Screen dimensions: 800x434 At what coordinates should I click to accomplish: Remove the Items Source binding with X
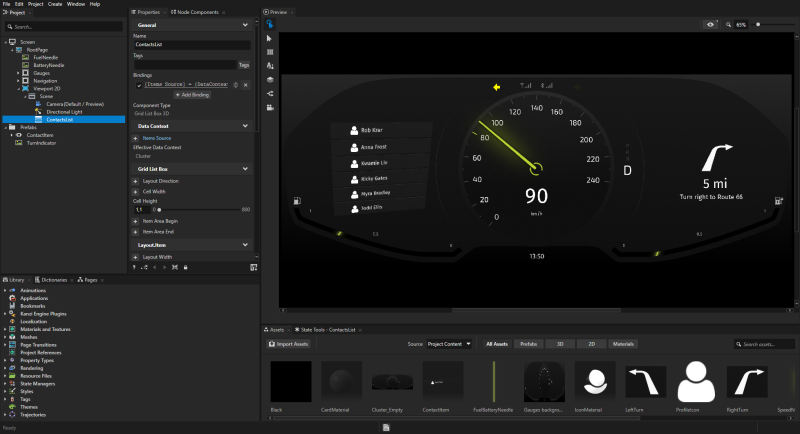[x=246, y=85]
